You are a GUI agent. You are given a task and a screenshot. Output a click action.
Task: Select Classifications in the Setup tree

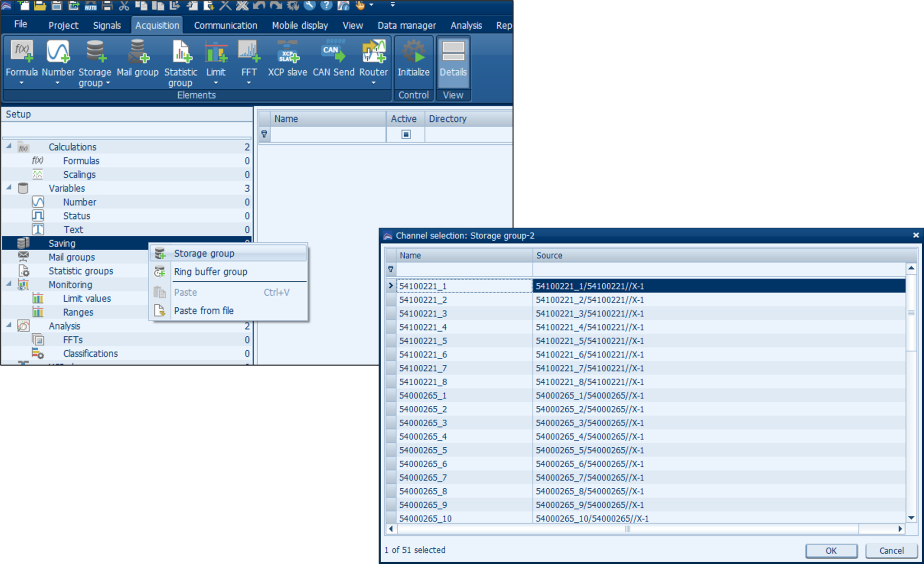(90, 353)
